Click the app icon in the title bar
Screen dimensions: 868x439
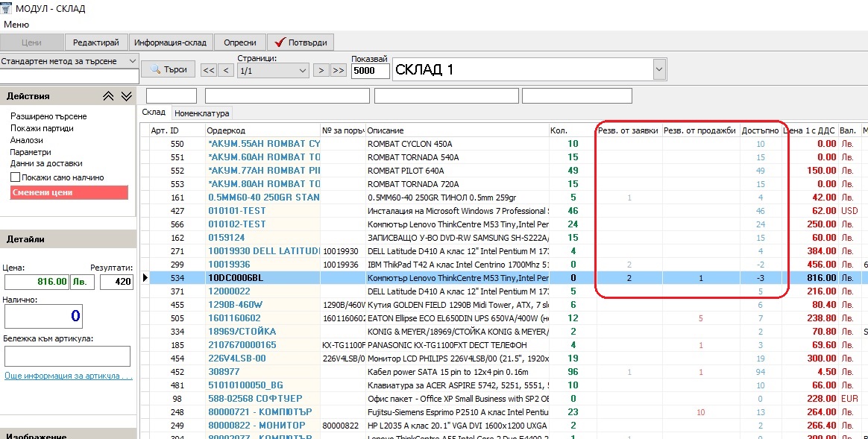click(6, 7)
